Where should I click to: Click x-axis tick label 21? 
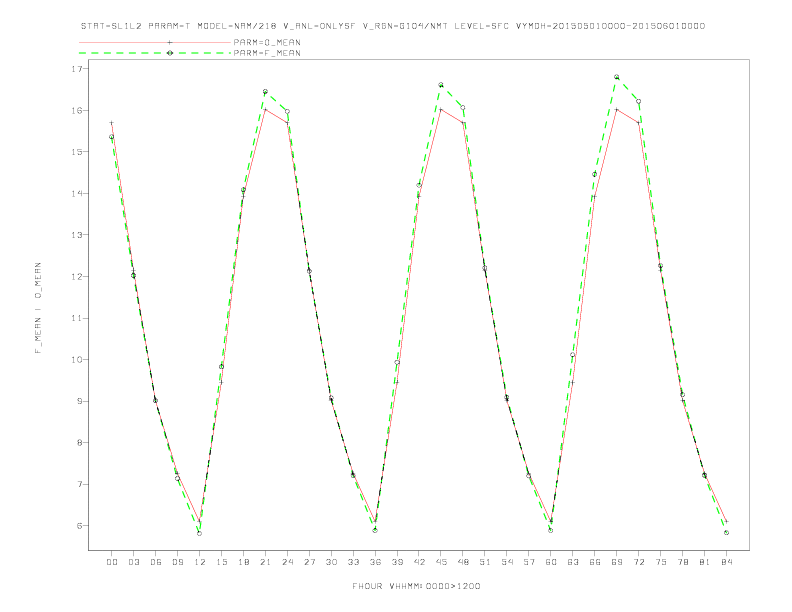point(265,562)
